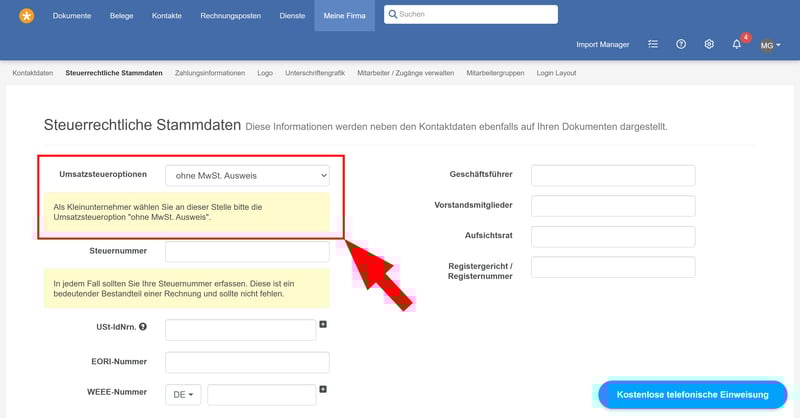Select the EORI-Nummer input field
Image resolution: width=800 pixels, height=418 pixels.
pos(247,362)
